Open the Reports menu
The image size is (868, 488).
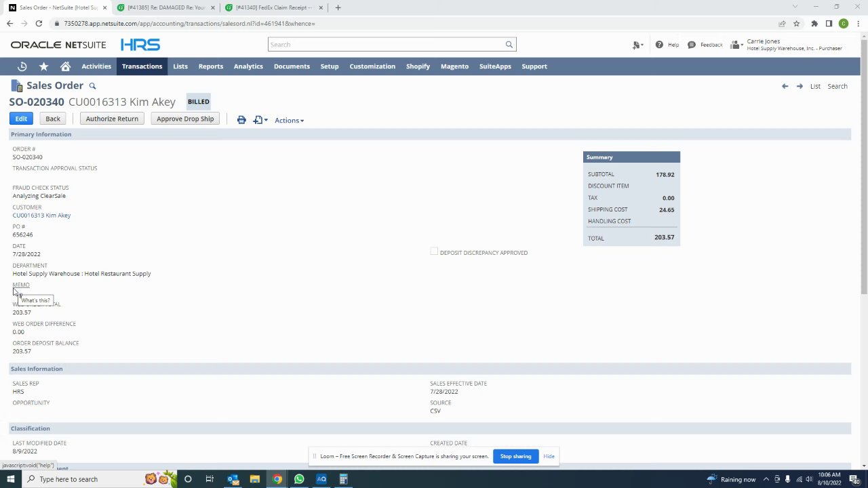coord(211,66)
